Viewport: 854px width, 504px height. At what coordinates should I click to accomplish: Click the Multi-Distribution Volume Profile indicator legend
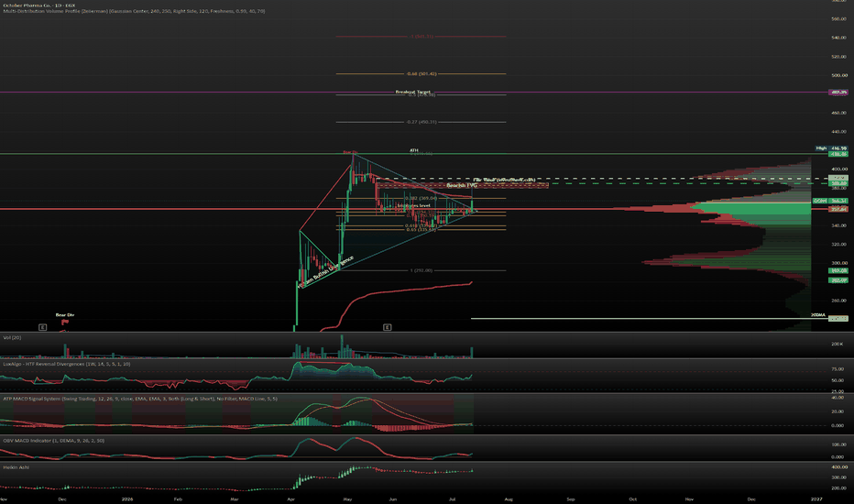[134, 11]
